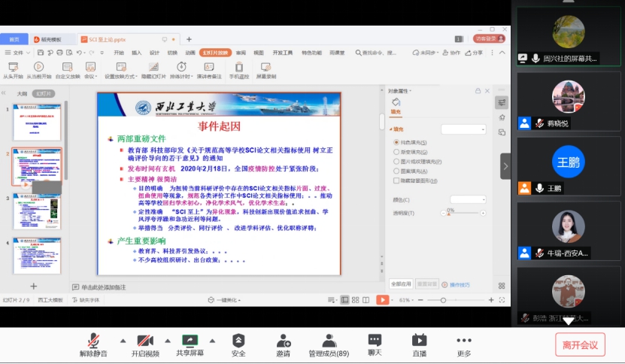This screenshot has height=364, width=625.
Task: Switch to 审阅 ribbon tab
Action: tap(241, 53)
